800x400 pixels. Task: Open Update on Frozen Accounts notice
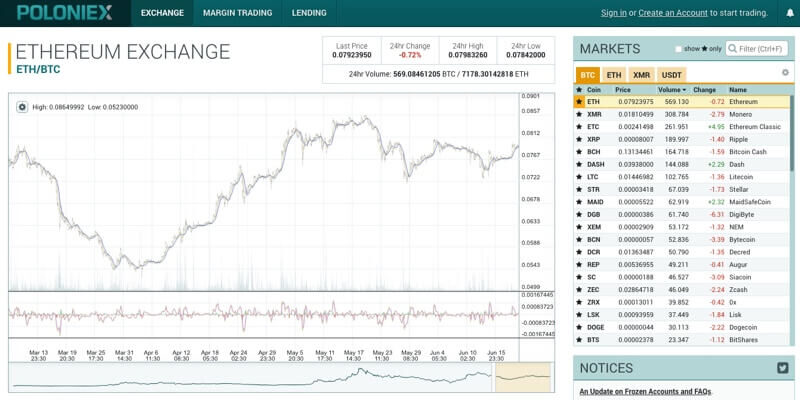(645, 392)
